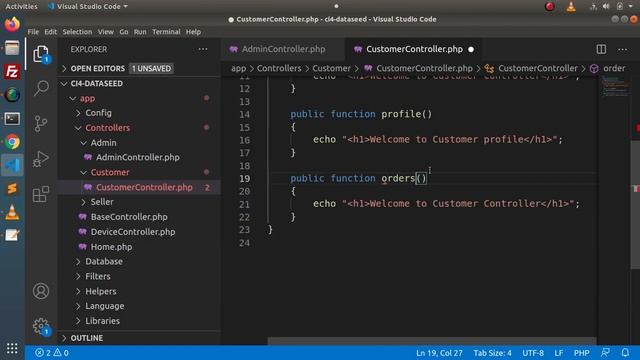Open DeviceController.php in the file tree
This screenshot has height=360, width=640.
pyautogui.click(x=133, y=232)
